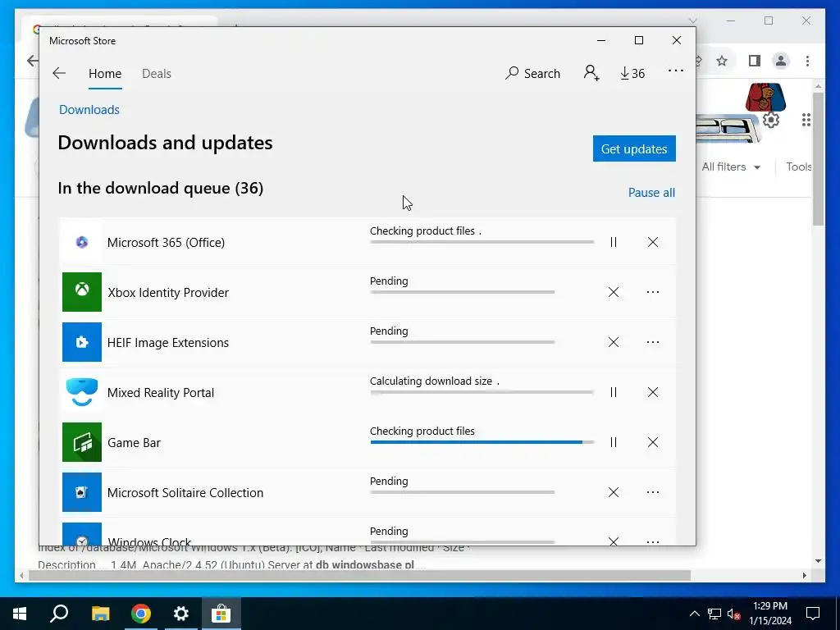840x630 pixels.
Task: Switch to the Deals tab
Action: (157, 73)
